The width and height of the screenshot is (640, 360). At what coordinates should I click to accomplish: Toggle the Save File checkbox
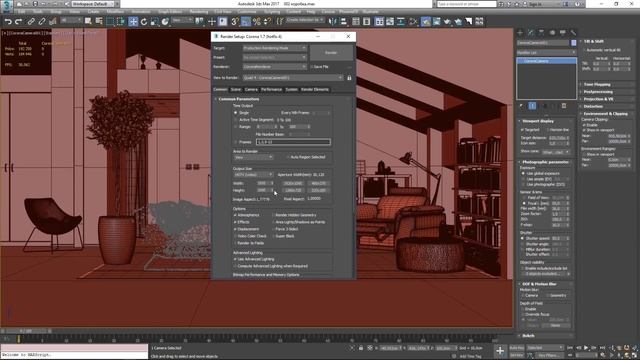pos(312,67)
